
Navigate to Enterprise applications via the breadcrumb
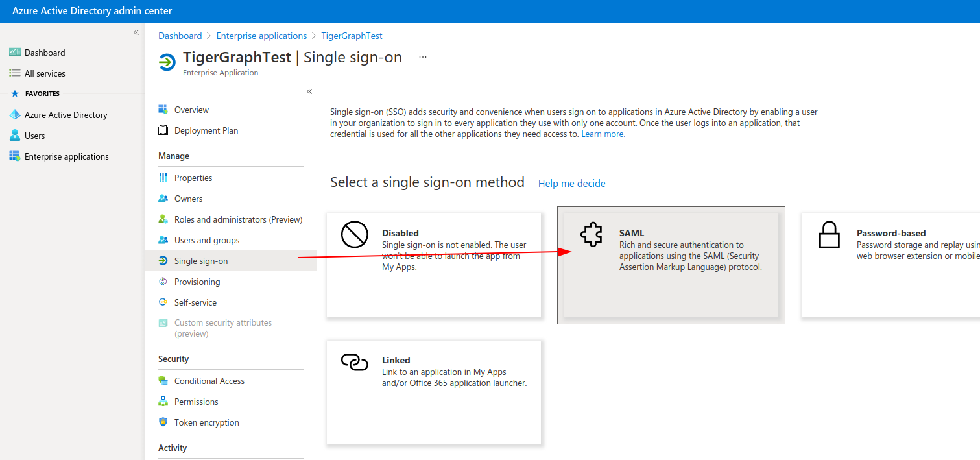(261, 36)
